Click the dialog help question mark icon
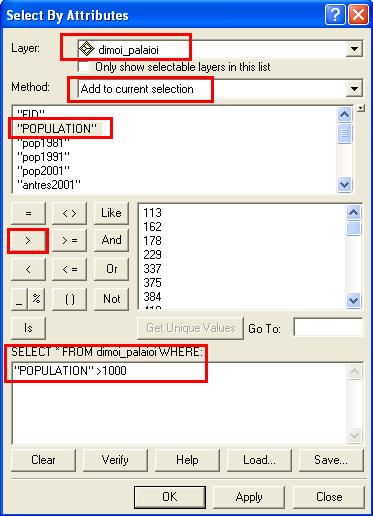Image resolution: width=373 pixels, height=516 pixels. (335, 15)
